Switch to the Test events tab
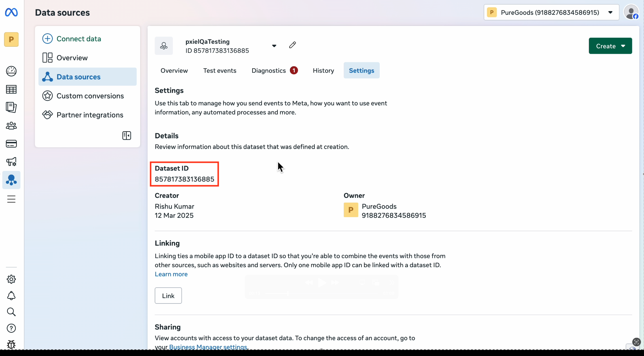Image resolution: width=644 pixels, height=356 pixels. click(220, 70)
